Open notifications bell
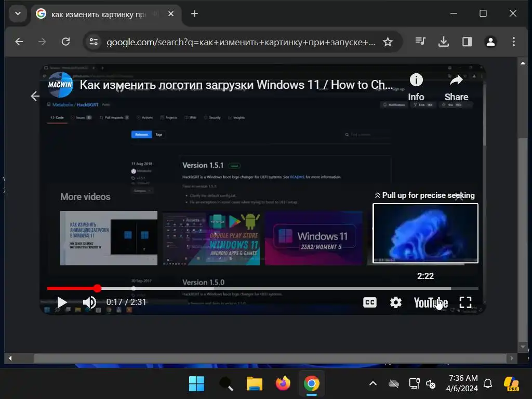This screenshot has width=532, height=399. pyautogui.click(x=488, y=384)
